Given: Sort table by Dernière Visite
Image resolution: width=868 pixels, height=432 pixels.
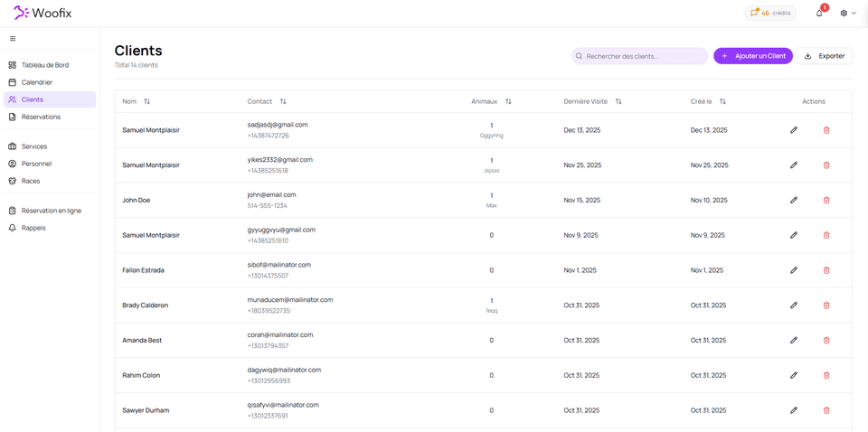Looking at the screenshot, I should (618, 101).
